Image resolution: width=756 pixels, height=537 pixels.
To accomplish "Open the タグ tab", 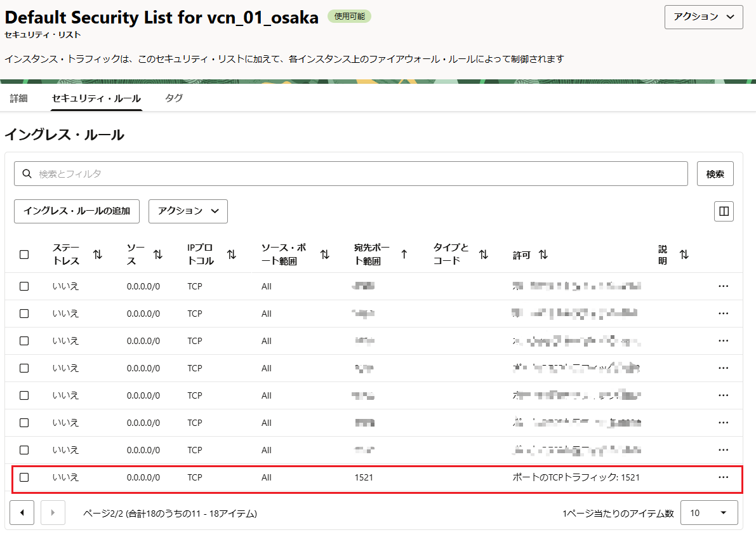I will click(174, 98).
